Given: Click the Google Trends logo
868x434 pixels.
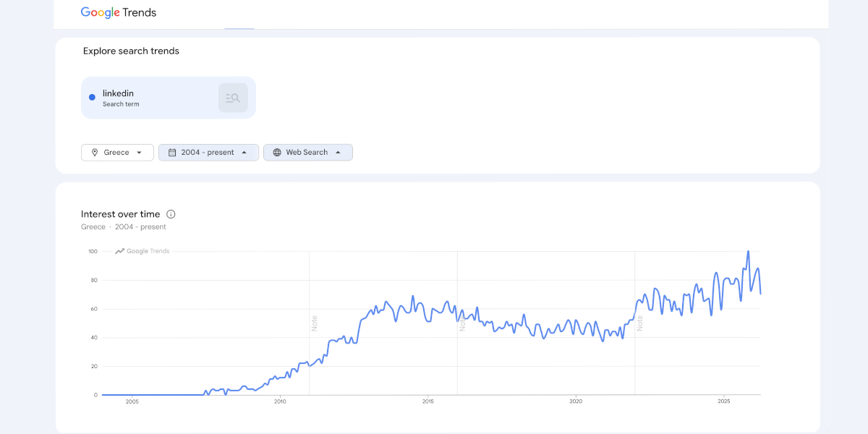Looking at the screenshot, I should click(x=119, y=12).
